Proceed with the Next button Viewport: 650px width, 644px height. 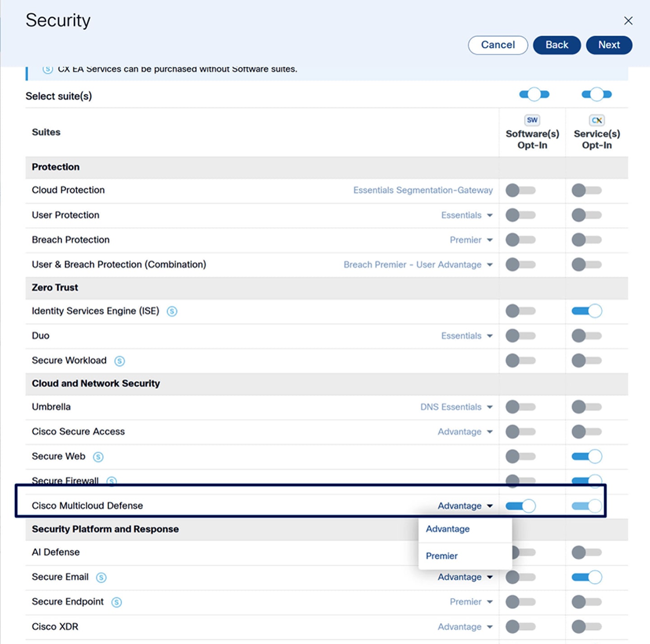[609, 45]
